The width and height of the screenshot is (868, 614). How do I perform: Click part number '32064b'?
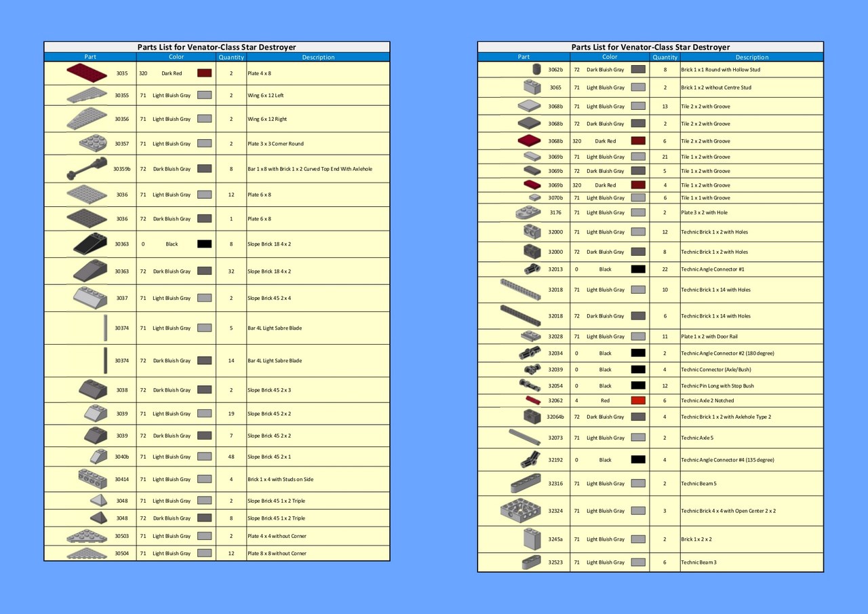point(555,417)
